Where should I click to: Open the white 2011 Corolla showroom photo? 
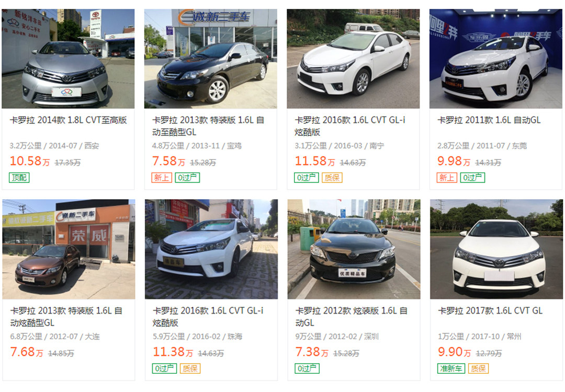point(496,59)
